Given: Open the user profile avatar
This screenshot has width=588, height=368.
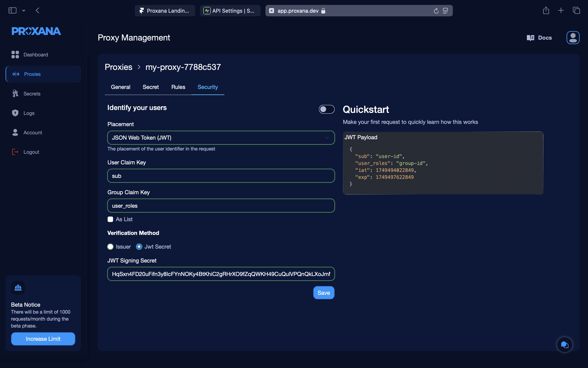Looking at the screenshot, I should pos(573,38).
